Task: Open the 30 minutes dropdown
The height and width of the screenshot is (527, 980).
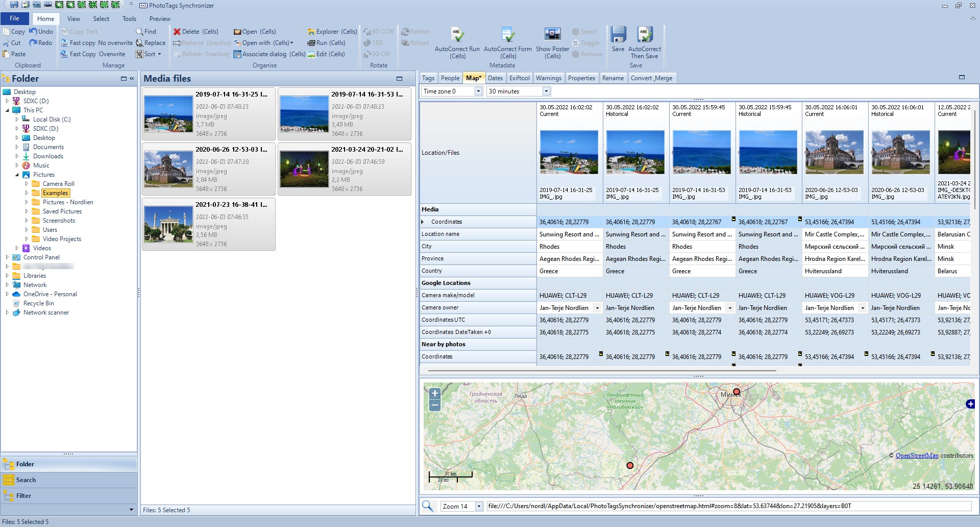Action: click(x=546, y=91)
